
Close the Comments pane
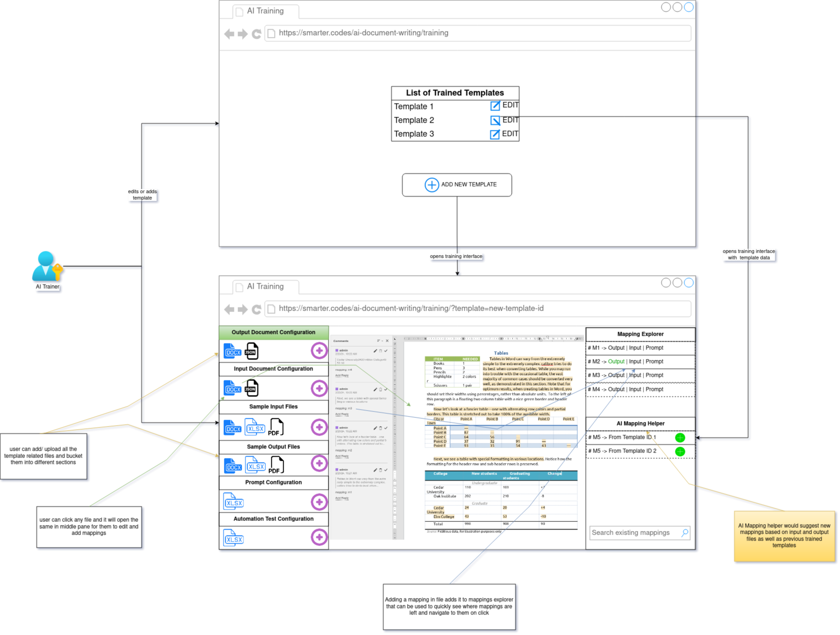tap(387, 341)
